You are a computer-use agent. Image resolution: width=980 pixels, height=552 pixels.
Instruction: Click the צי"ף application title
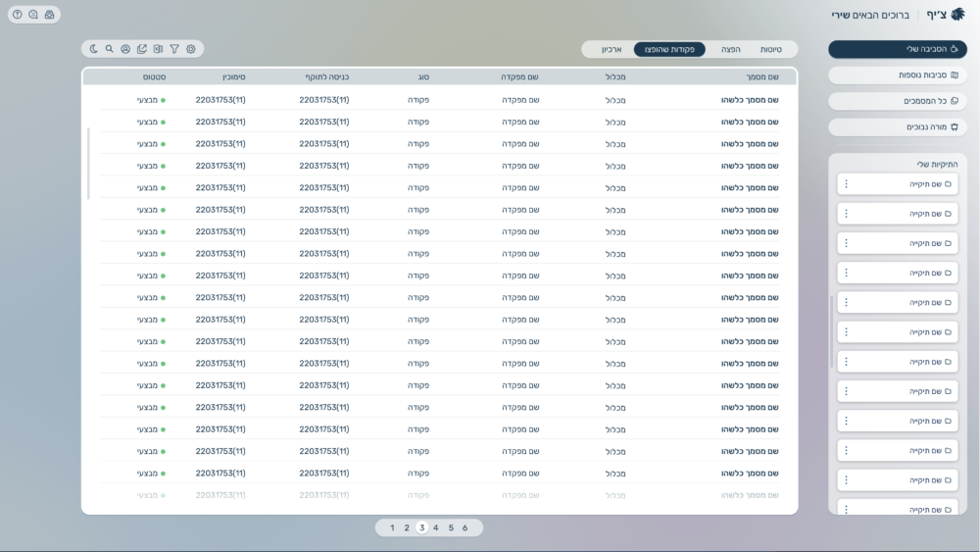coord(936,15)
